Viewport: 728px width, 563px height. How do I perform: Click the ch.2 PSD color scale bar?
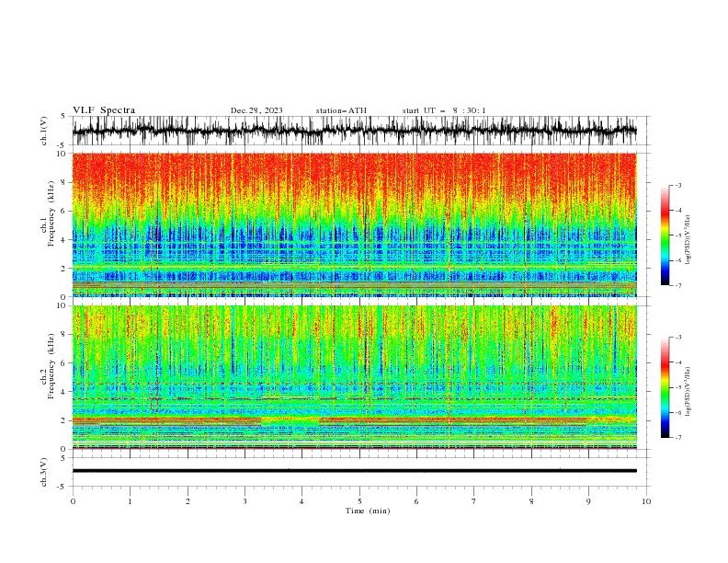pyautogui.click(x=665, y=387)
